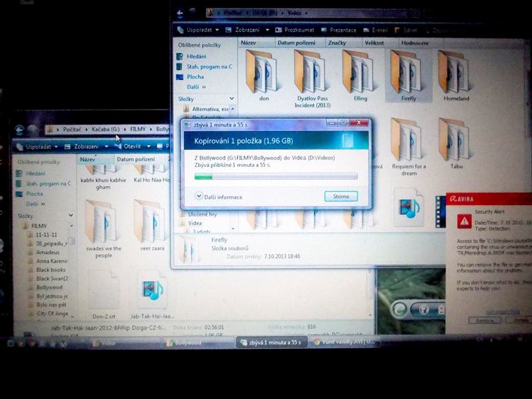Click Prezentace in Videa toolbar
The height and width of the screenshot is (399, 532).
tap(339, 30)
